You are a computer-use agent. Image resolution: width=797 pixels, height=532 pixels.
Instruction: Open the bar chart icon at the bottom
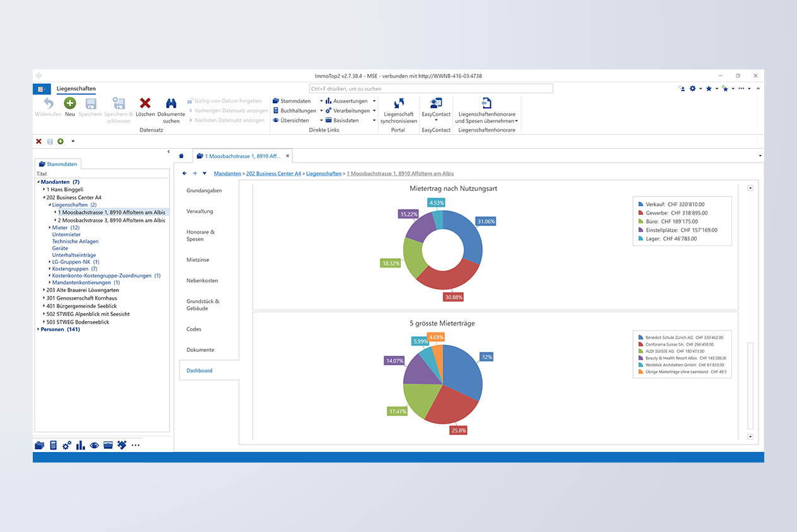(x=80, y=445)
